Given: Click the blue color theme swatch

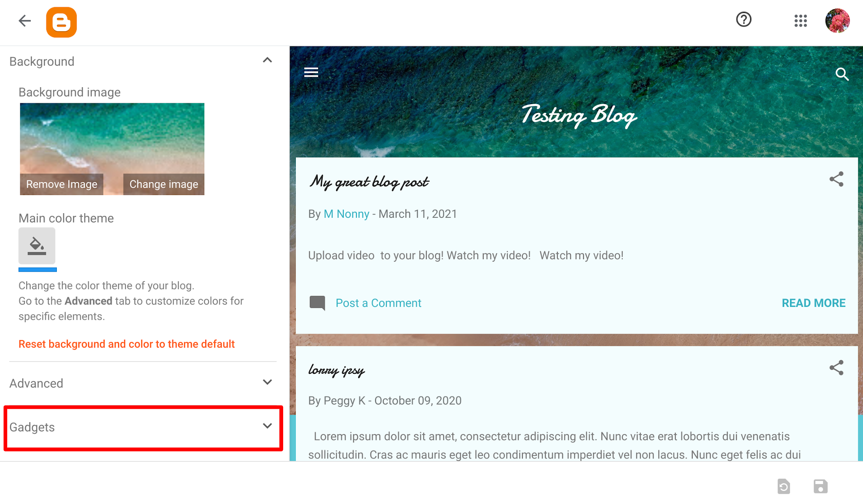Looking at the screenshot, I should click(x=38, y=270).
